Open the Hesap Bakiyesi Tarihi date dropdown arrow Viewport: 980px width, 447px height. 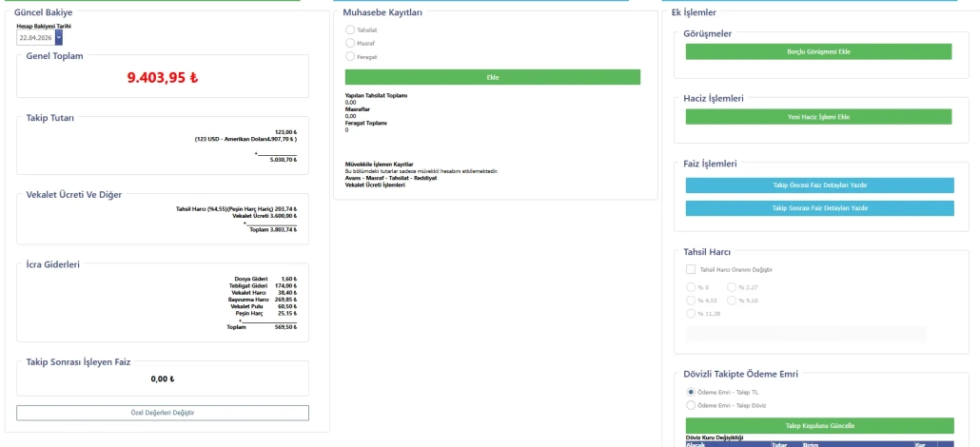click(x=59, y=37)
